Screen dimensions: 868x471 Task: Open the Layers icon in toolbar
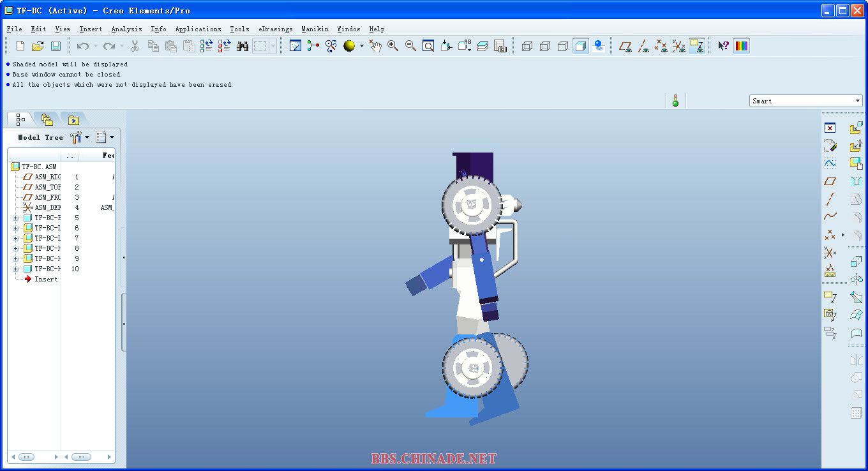(483, 46)
